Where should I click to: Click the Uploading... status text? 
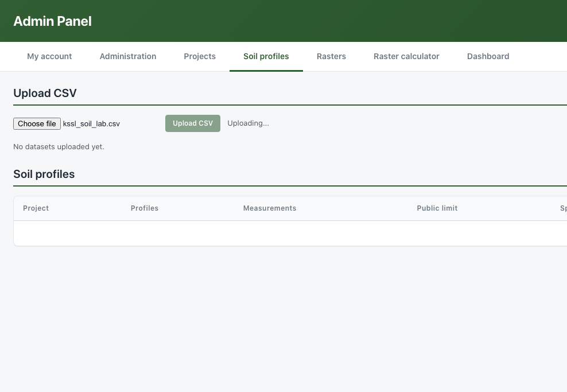point(248,123)
